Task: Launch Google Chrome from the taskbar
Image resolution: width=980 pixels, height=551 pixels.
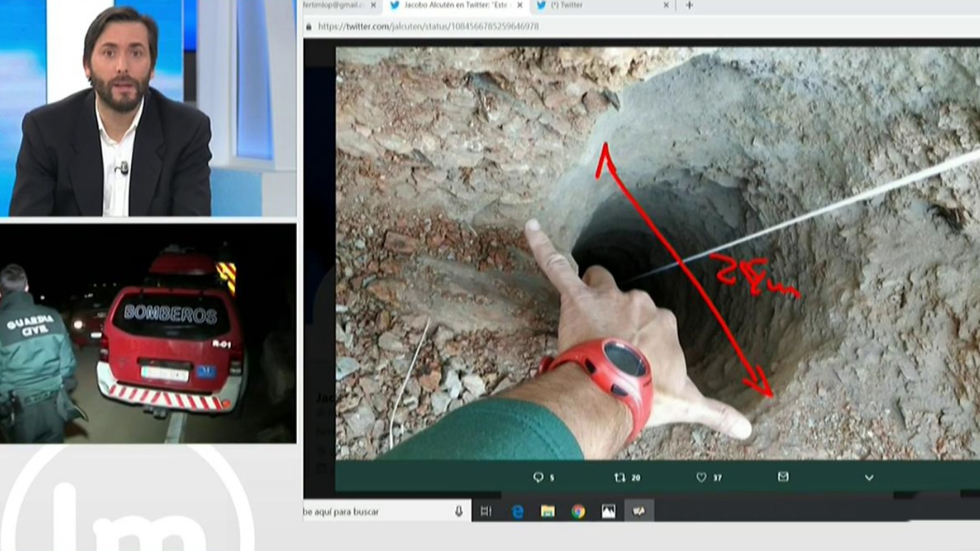Action: point(578,511)
